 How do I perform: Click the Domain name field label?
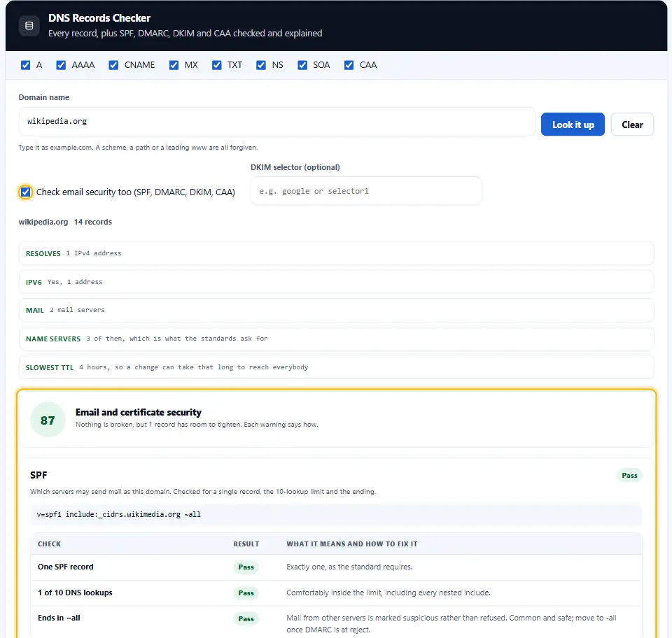[43, 97]
